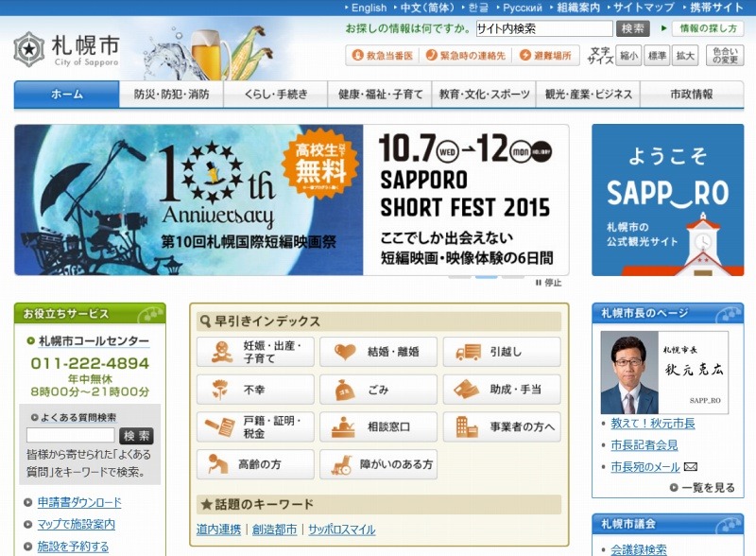The height and width of the screenshot is (556, 756).
Task: Select the 事業者の方へ building tile
Action: pyautogui.click(x=502, y=426)
